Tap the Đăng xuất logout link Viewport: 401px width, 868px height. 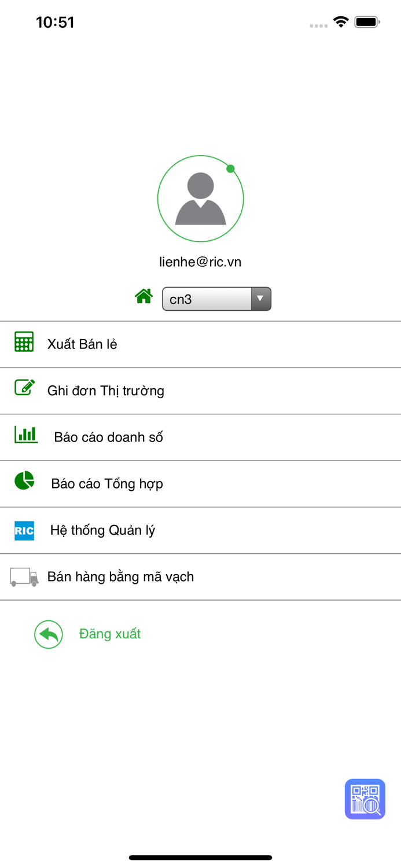tap(110, 634)
